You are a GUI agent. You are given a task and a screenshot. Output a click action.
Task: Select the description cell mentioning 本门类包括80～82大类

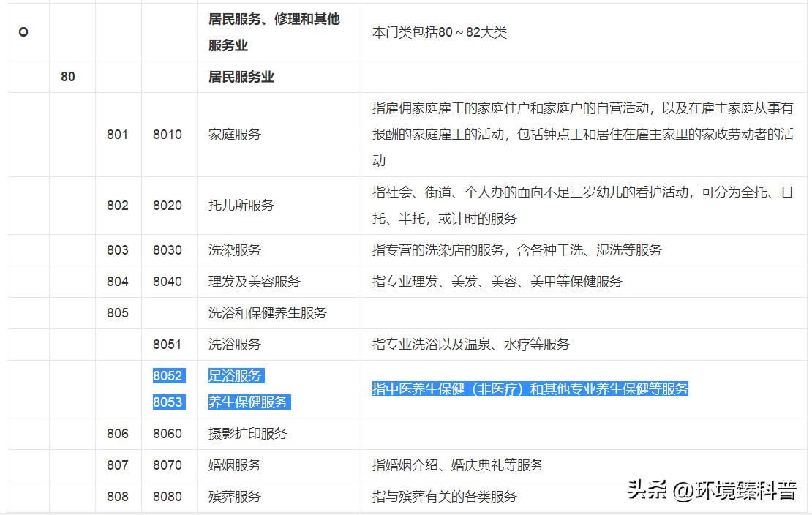[440, 32]
